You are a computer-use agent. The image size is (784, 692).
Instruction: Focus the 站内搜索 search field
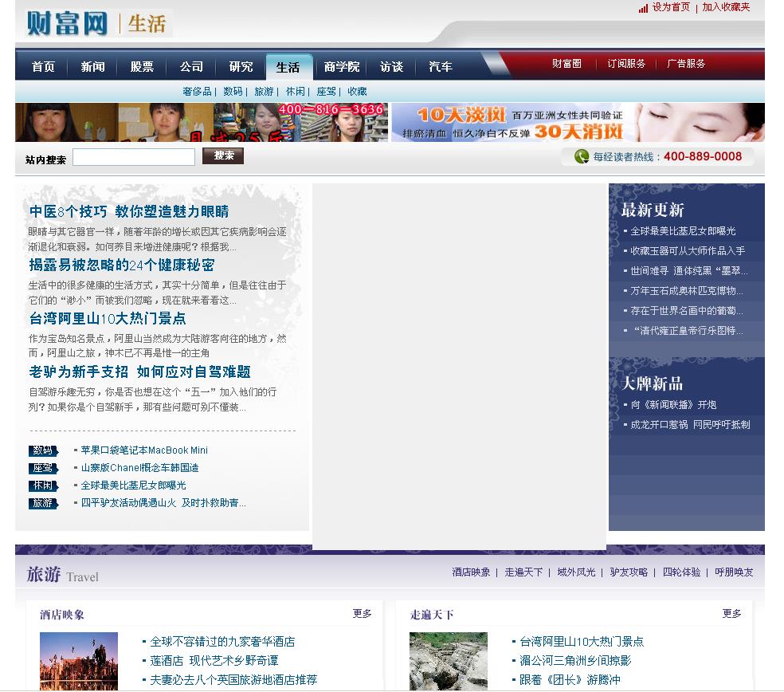click(x=134, y=157)
